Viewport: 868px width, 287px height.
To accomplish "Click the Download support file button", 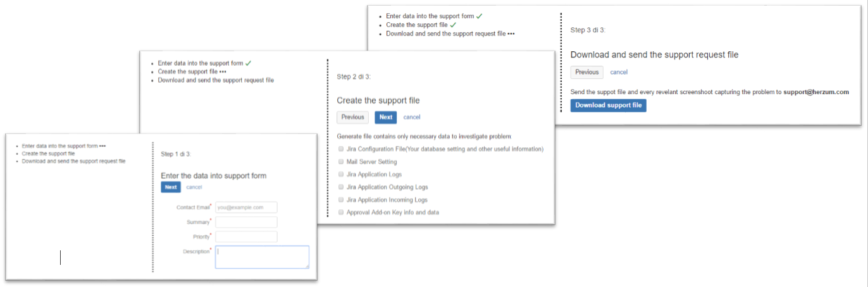I will (x=608, y=105).
